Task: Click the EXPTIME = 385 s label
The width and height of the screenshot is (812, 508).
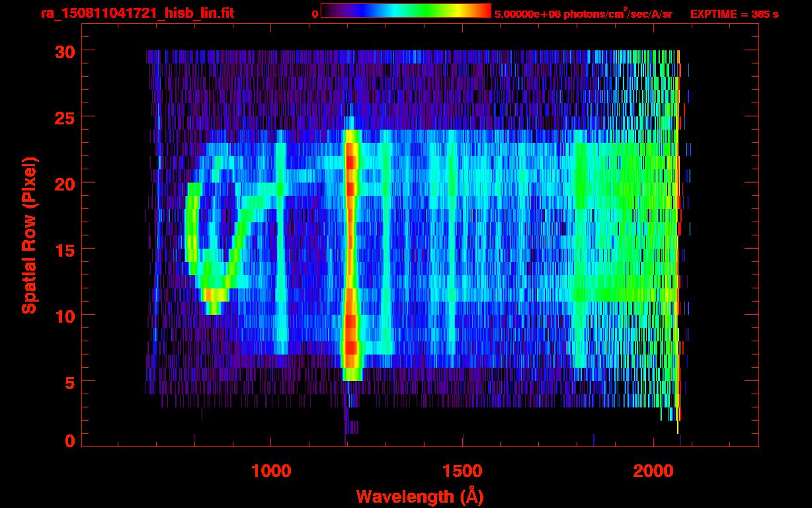Action: 734,14
